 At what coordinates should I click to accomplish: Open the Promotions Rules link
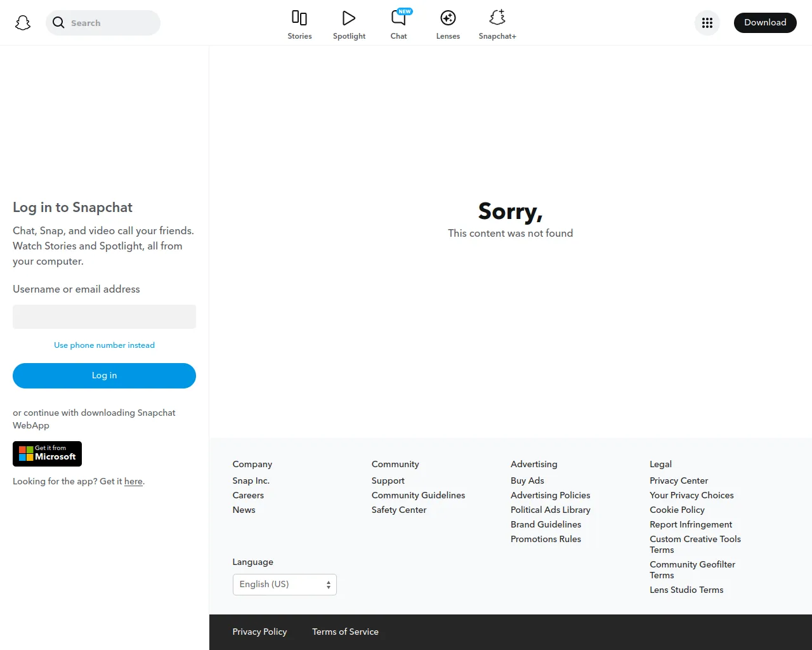coord(546,540)
